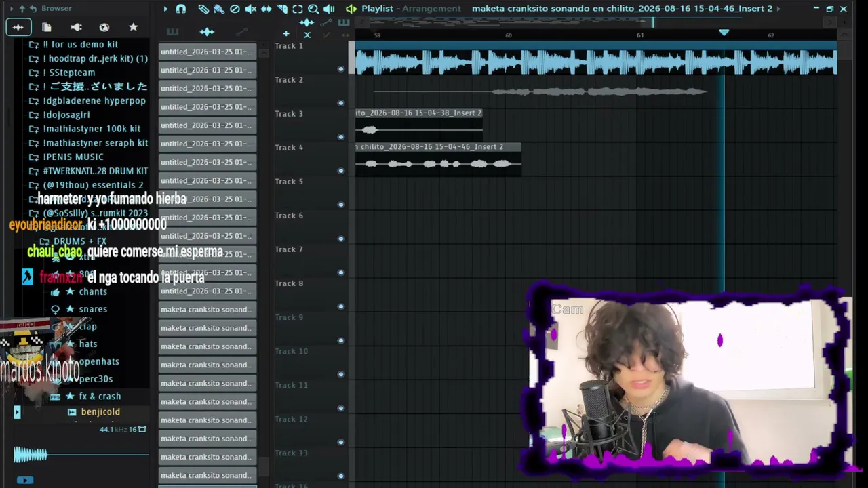Click the Browser up-arrow icon

pyautogui.click(x=22, y=9)
